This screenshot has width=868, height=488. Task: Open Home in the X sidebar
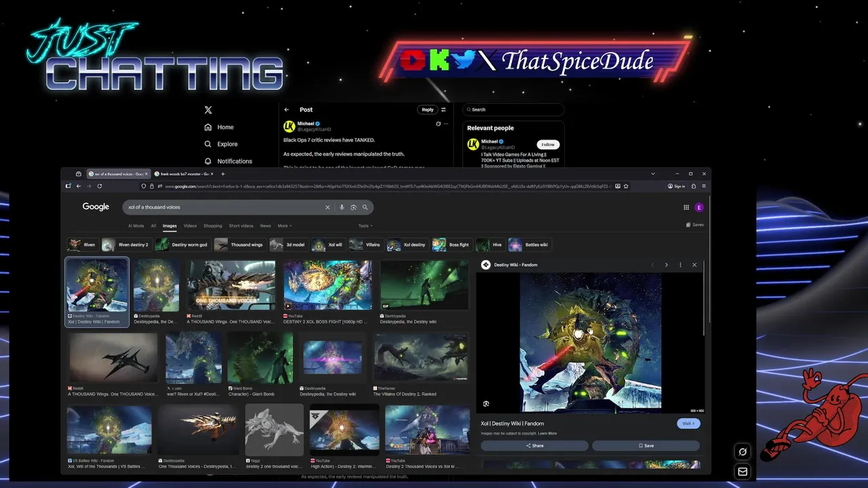(219, 127)
